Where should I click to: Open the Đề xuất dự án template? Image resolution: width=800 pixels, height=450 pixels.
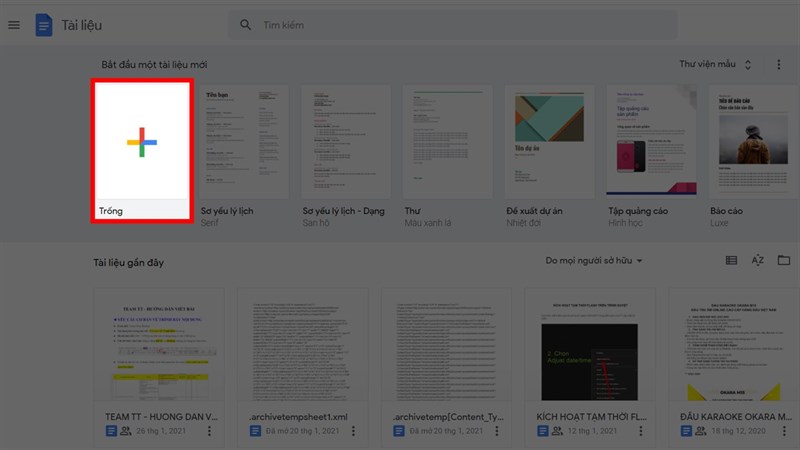[x=549, y=142]
